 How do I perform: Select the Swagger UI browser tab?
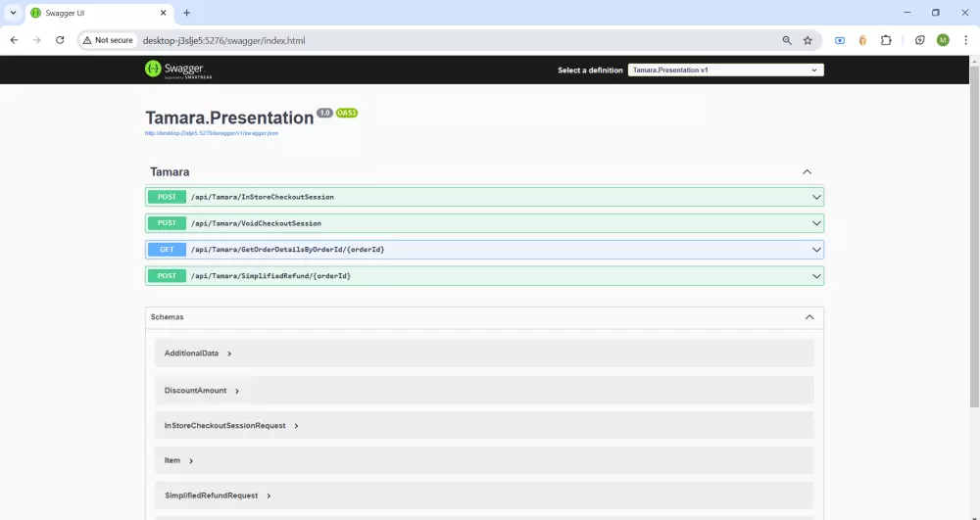99,13
